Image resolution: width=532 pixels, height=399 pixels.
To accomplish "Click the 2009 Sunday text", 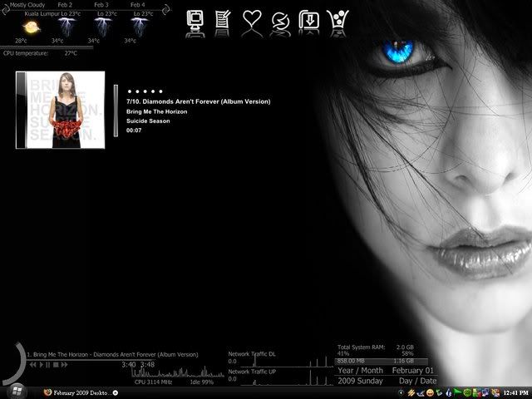I will click(360, 381).
